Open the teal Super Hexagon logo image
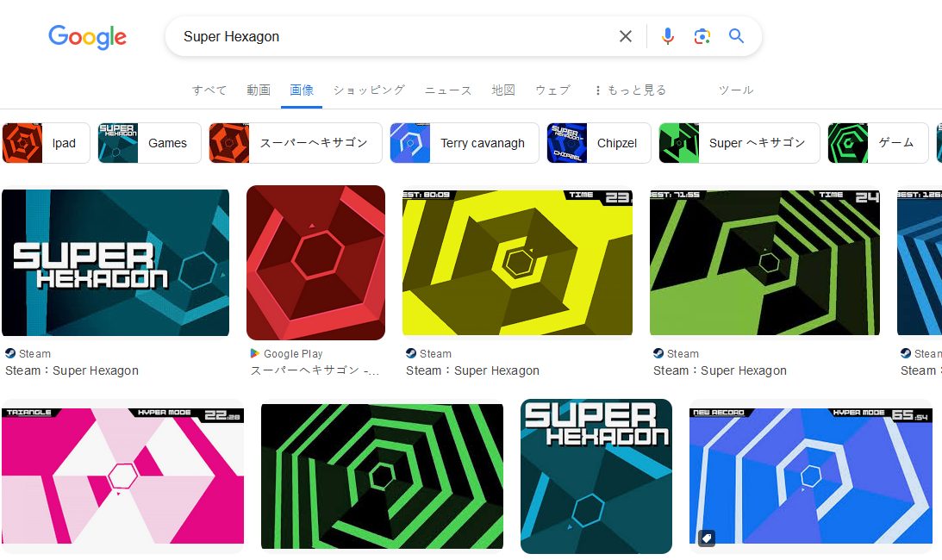The width and height of the screenshot is (942, 560). [115, 263]
